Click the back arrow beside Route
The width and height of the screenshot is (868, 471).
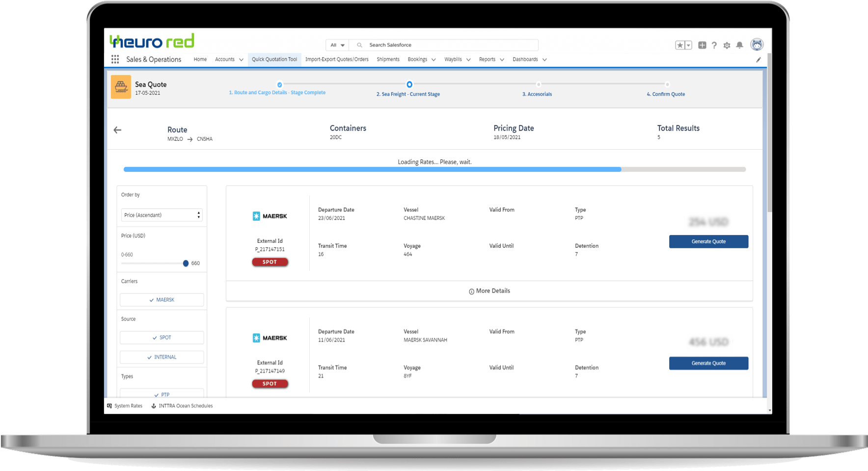tap(117, 130)
